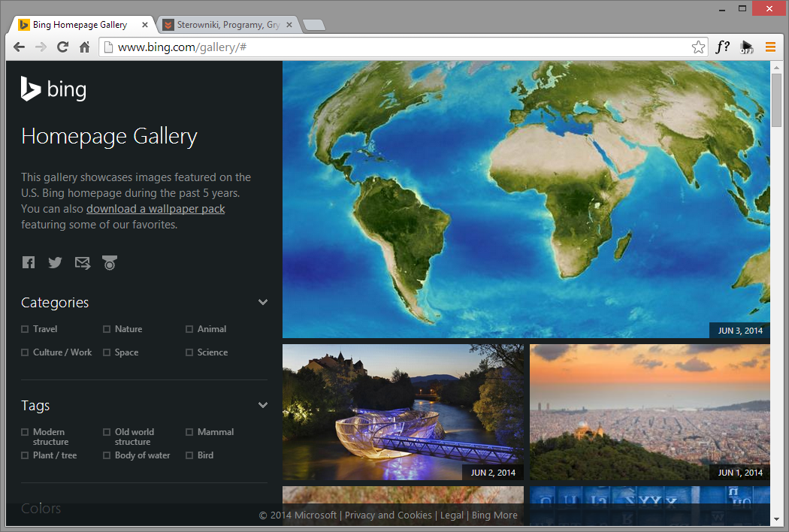Open Privacy and Cookies link

click(388, 515)
